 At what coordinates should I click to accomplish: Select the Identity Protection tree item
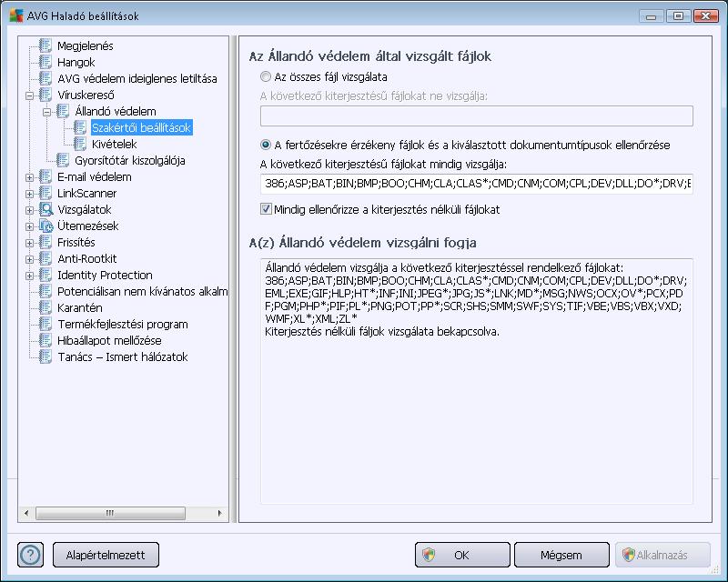[x=105, y=275]
